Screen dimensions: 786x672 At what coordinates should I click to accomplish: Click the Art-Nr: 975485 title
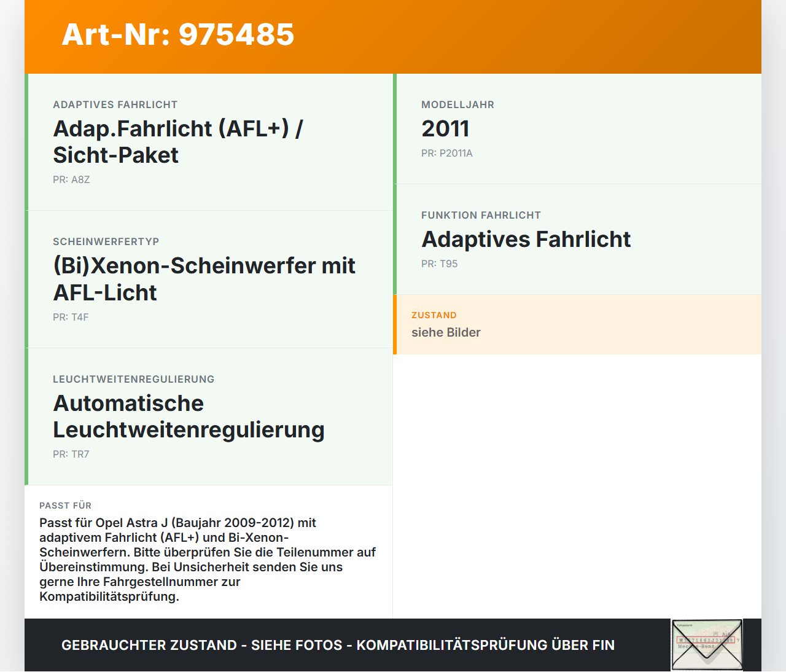(x=177, y=36)
